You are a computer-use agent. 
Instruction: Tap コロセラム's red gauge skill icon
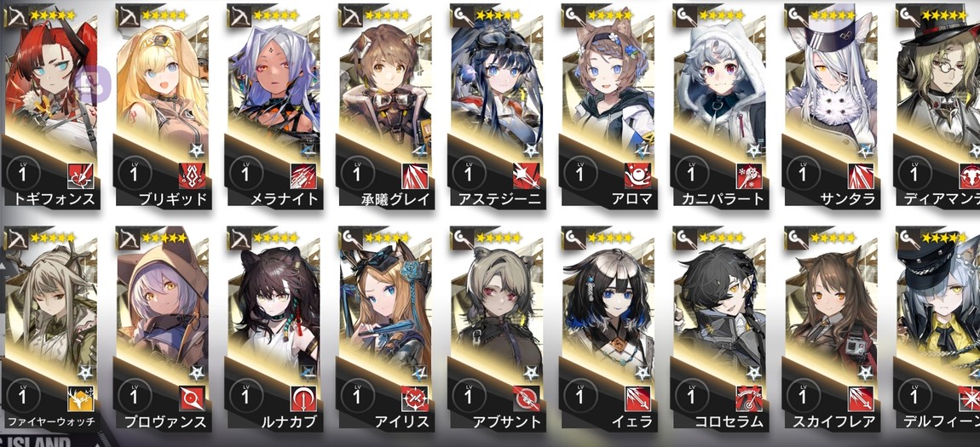[749, 398]
